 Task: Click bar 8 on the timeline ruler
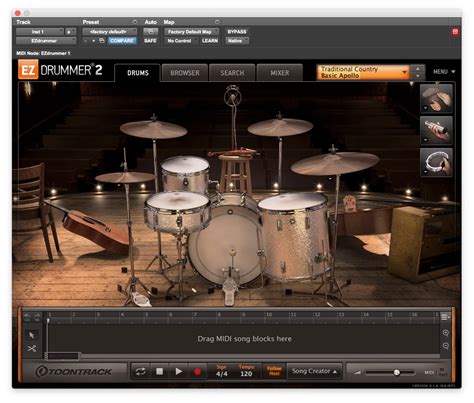[x=219, y=315]
